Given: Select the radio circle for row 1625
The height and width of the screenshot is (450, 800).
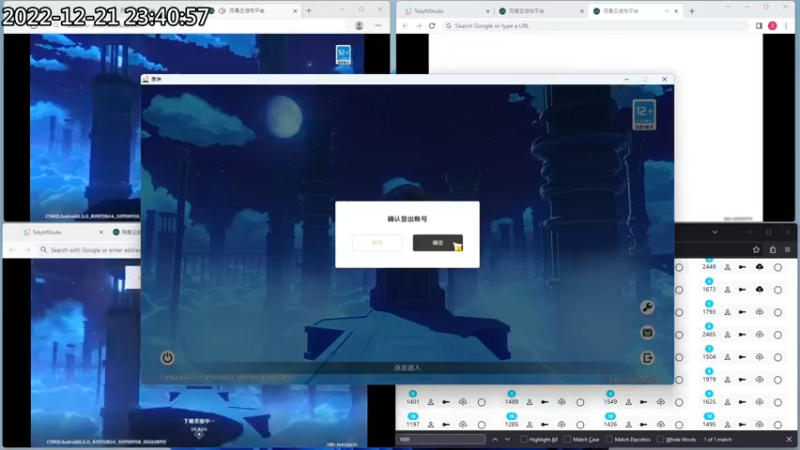Looking at the screenshot, I should [778, 402].
